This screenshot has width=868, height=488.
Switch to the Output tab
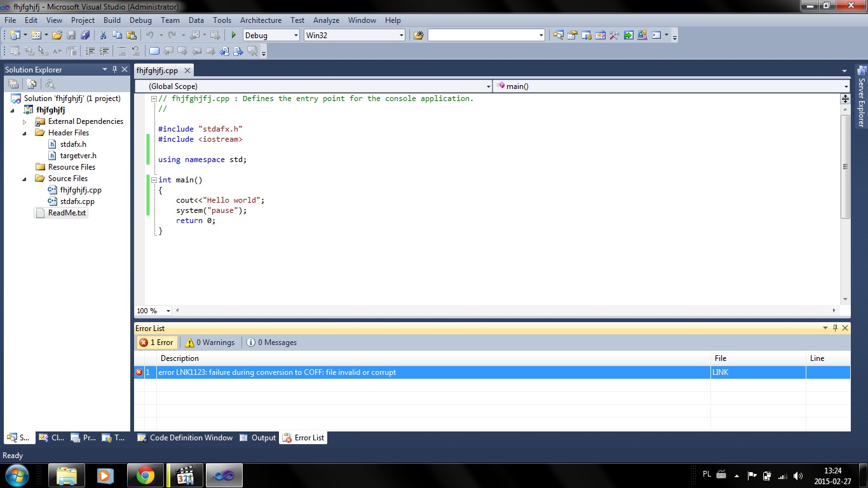(258, 438)
